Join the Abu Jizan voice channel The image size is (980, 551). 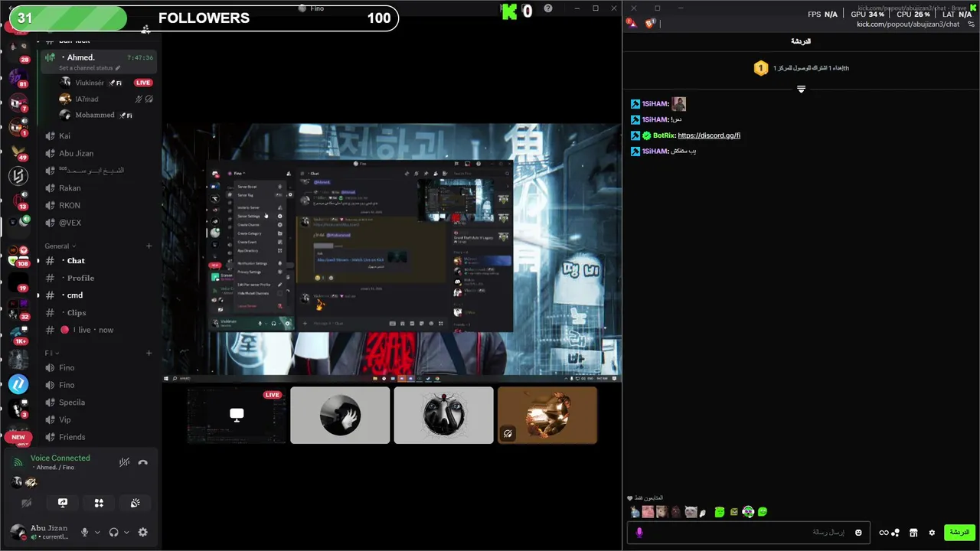point(100,153)
